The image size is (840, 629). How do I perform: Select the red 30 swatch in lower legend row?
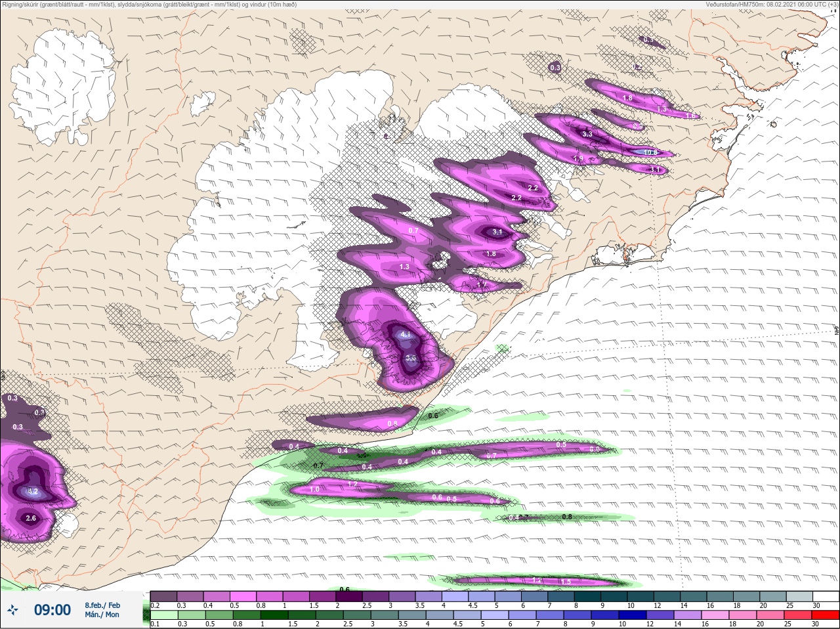pyautogui.click(x=826, y=615)
